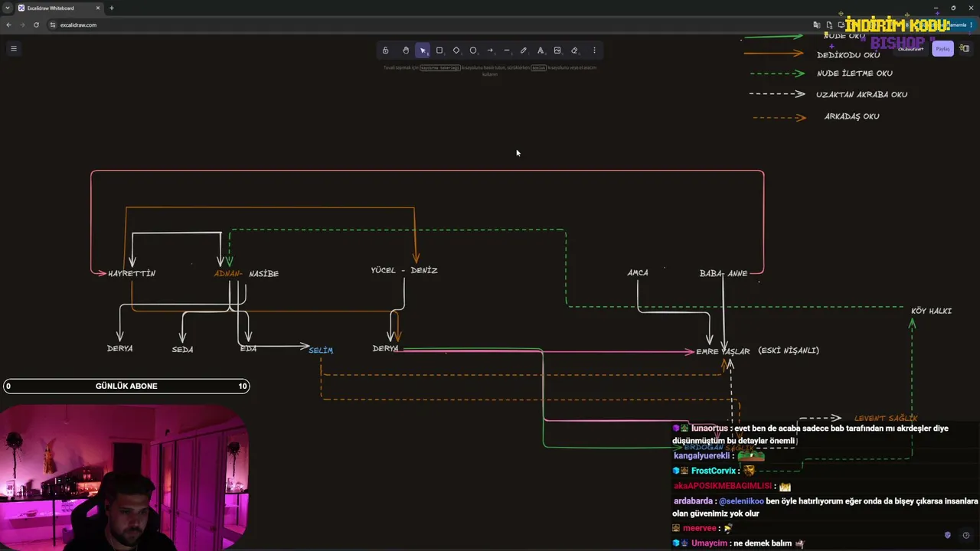This screenshot has height=551, width=980.
Task: Select the DERYA label right of SELİM
Action: 385,348
